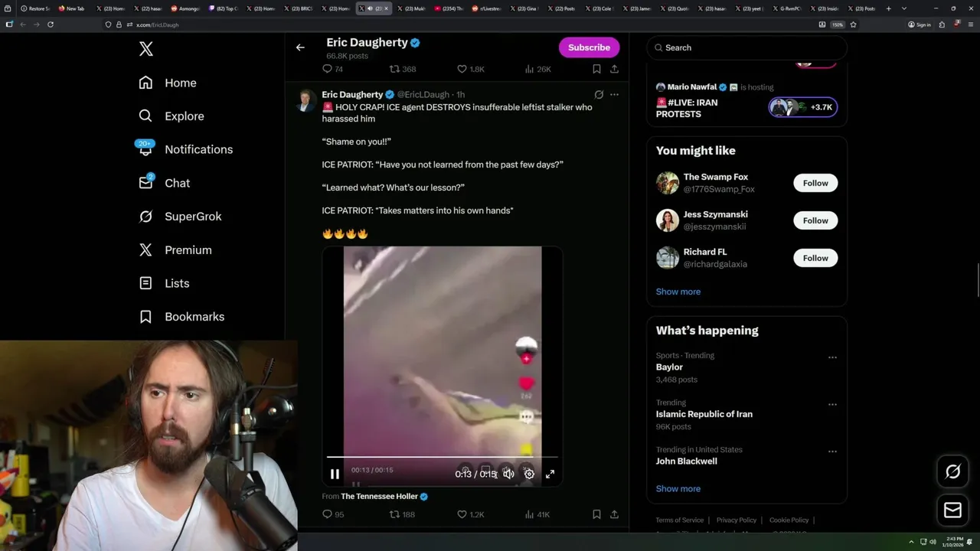Open Mario Nawfal's live Iran Protests space

(x=746, y=100)
